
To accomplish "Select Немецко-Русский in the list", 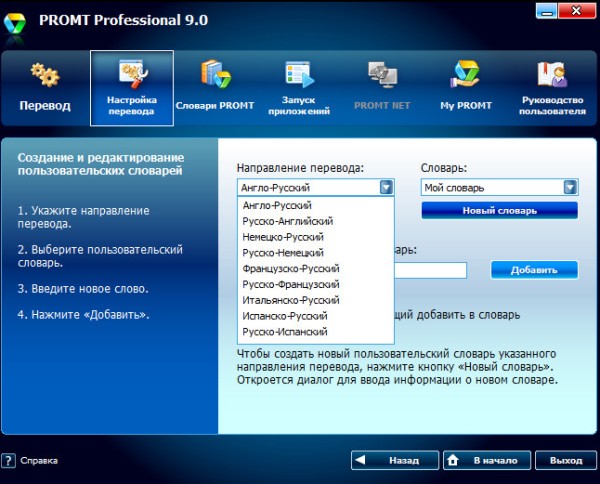I will pyautogui.click(x=286, y=237).
